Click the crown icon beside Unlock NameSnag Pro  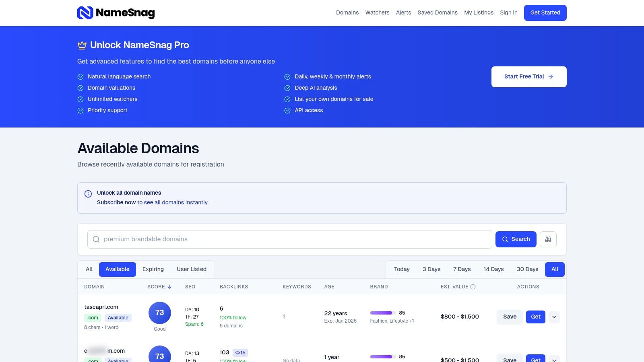pyautogui.click(x=82, y=45)
